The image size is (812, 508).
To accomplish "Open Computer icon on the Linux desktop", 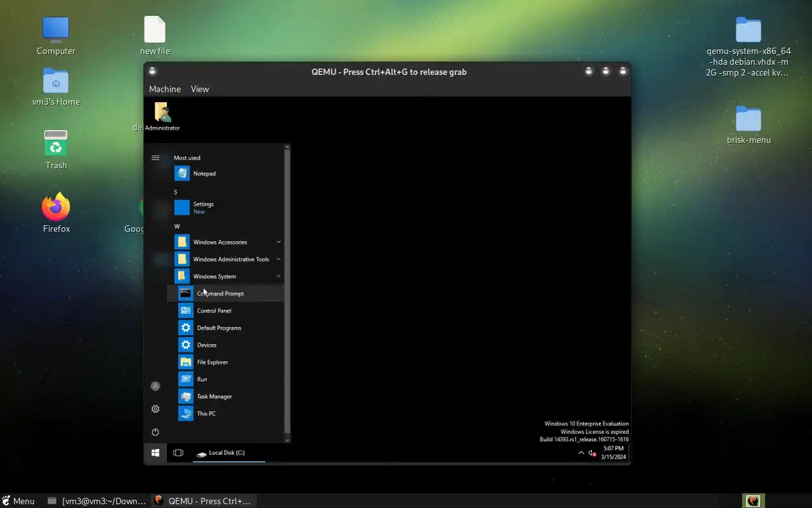I will click(56, 36).
